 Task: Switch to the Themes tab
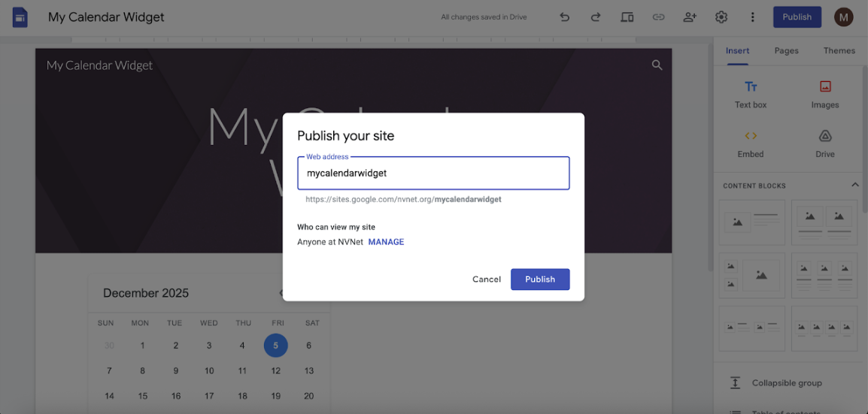839,50
